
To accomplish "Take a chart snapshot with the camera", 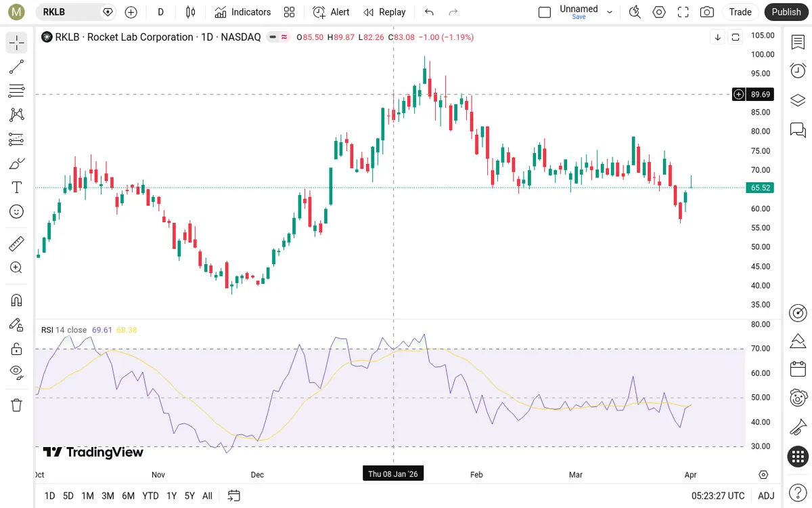I will click(707, 12).
